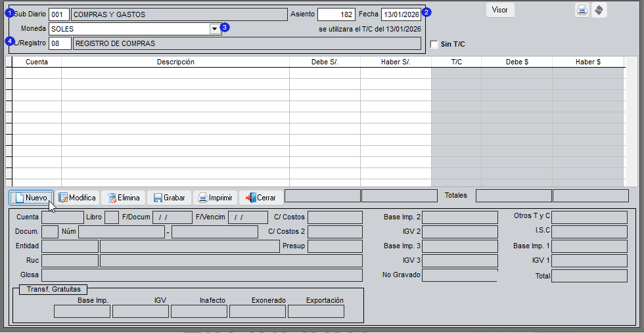
Task: Click the Entidad code field
Action: tap(70, 246)
